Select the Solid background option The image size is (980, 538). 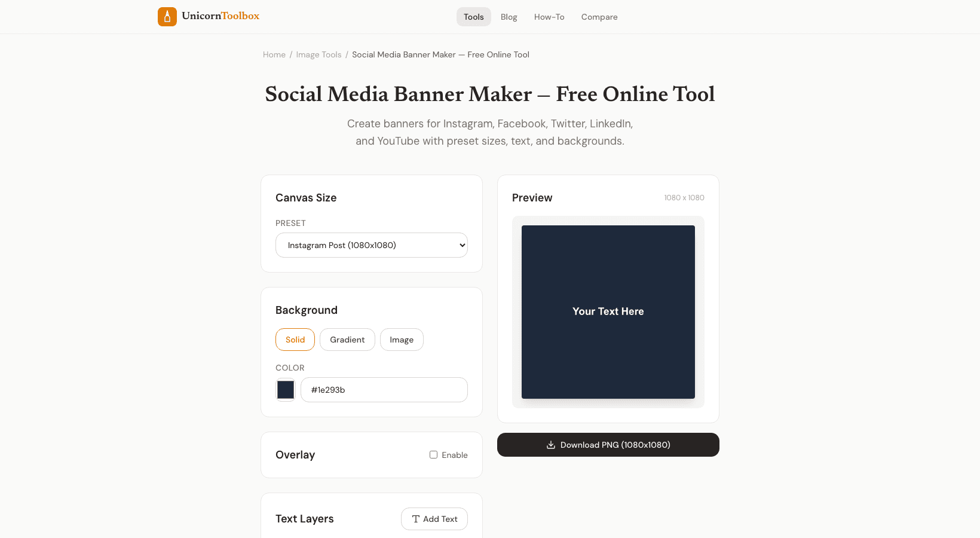pos(295,340)
